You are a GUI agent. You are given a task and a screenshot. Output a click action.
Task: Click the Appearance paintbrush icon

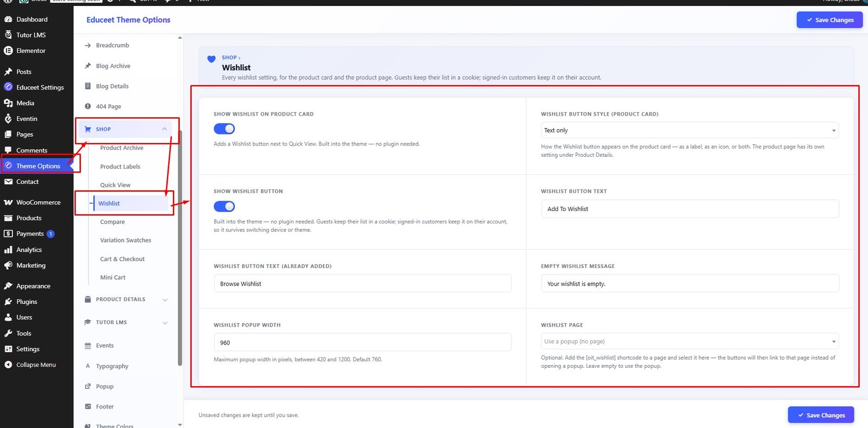point(8,286)
